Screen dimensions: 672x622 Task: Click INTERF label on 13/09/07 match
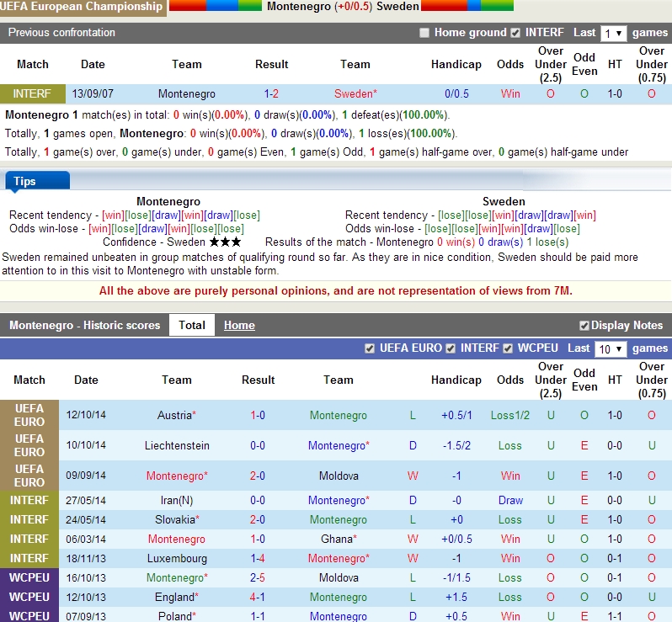[32, 93]
